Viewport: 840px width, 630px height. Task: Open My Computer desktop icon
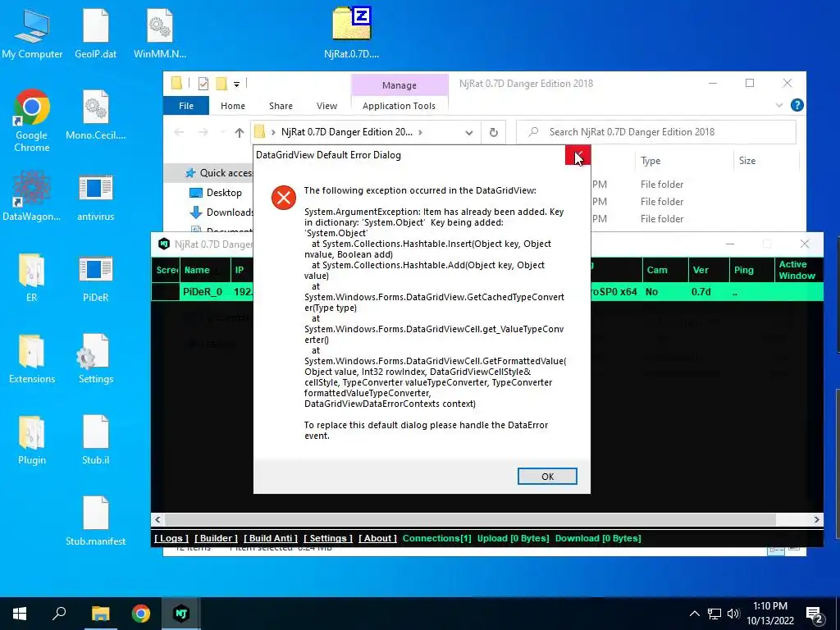click(32, 34)
